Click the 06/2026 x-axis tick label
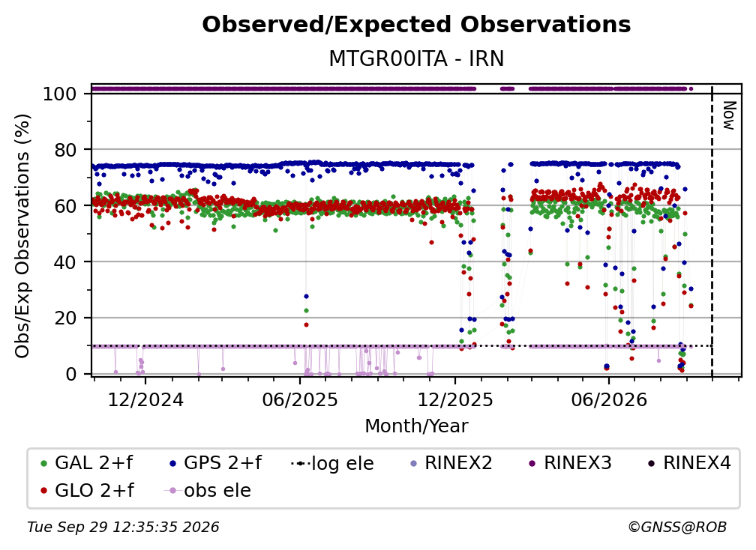 pos(609,400)
